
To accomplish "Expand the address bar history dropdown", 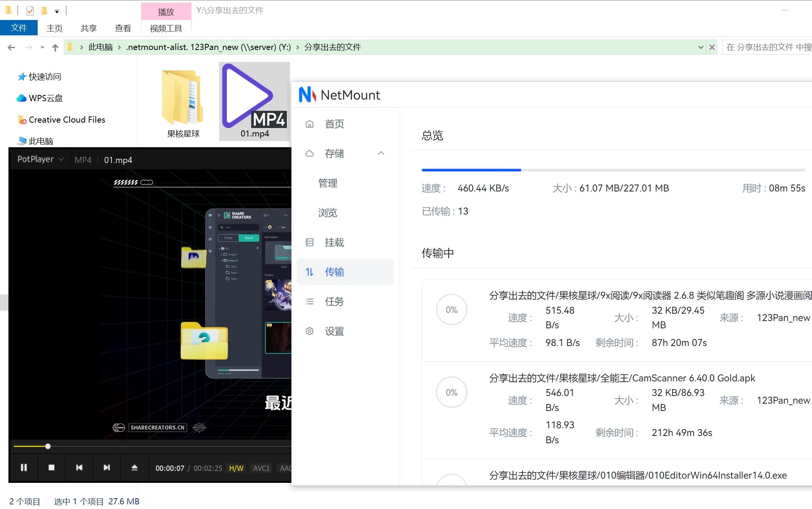I will 701,47.
